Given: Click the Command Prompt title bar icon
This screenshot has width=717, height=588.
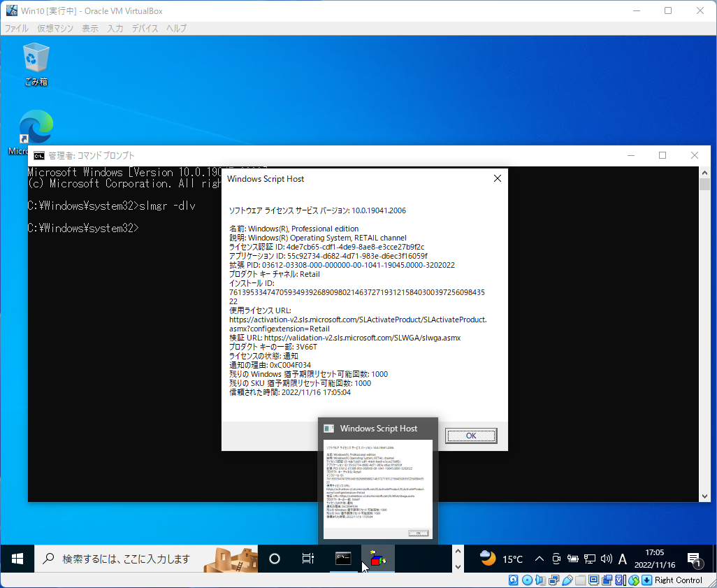Looking at the screenshot, I should [39, 156].
